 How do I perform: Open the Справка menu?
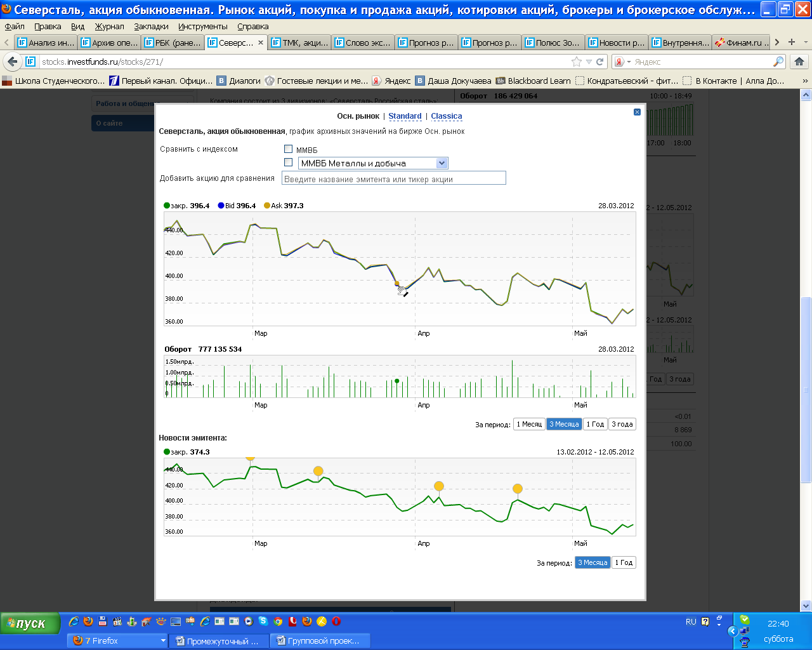click(252, 27)
